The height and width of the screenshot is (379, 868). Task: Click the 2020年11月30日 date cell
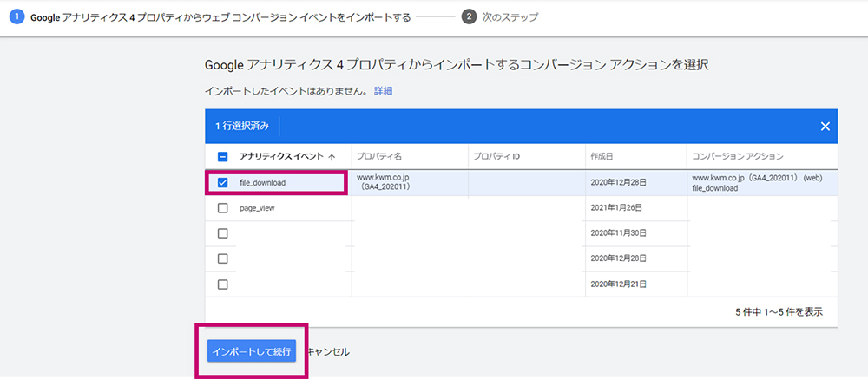click(x=618, y=233)
